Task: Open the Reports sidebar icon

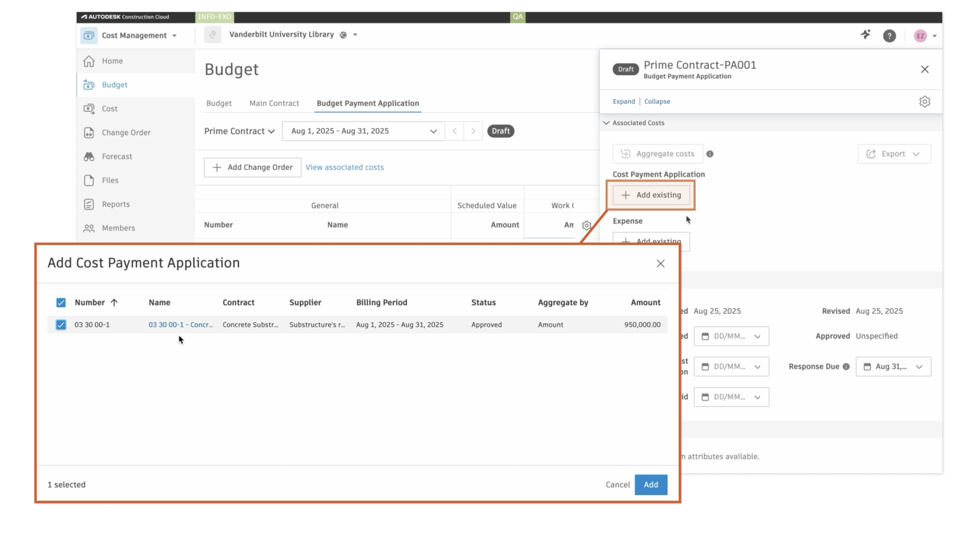Action: (89, 204)
